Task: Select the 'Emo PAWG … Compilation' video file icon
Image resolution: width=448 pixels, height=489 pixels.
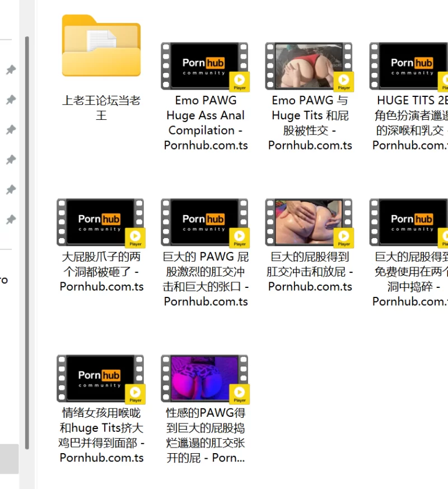Action: pos(205,67)
